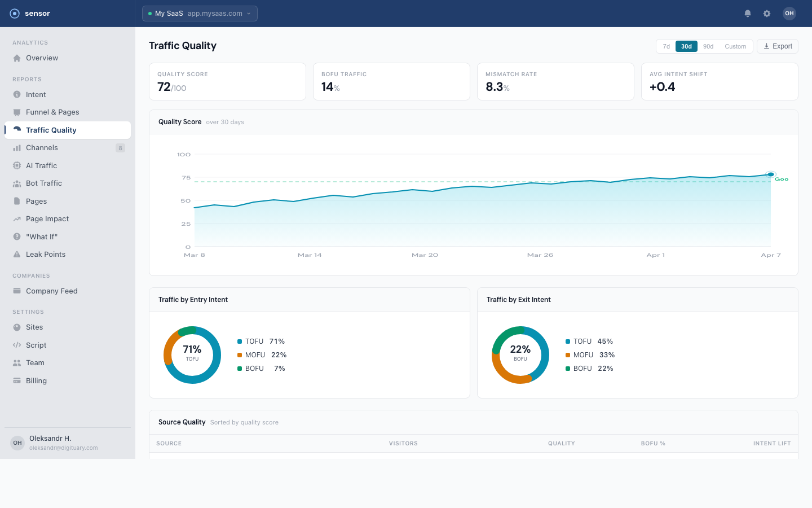Select the Custom date range option
The height and width of the screenshot is (508, 812).
coord(735,46)
